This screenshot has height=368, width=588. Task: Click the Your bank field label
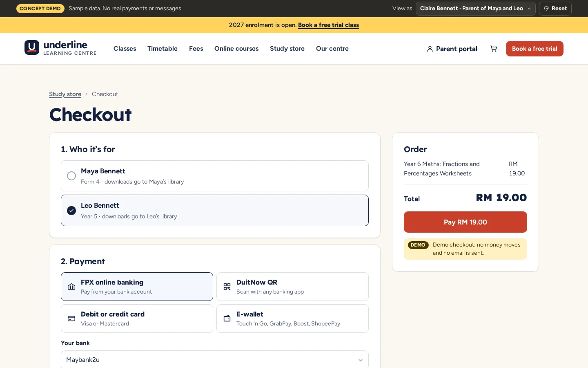[x=75, y=343]
